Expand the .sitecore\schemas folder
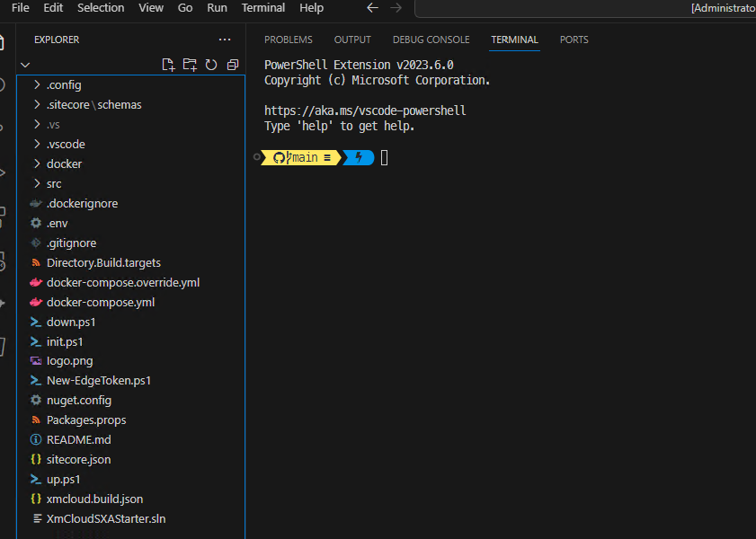Image resolution: width=756 pixels, height=539 pixels. click(37, 104)
